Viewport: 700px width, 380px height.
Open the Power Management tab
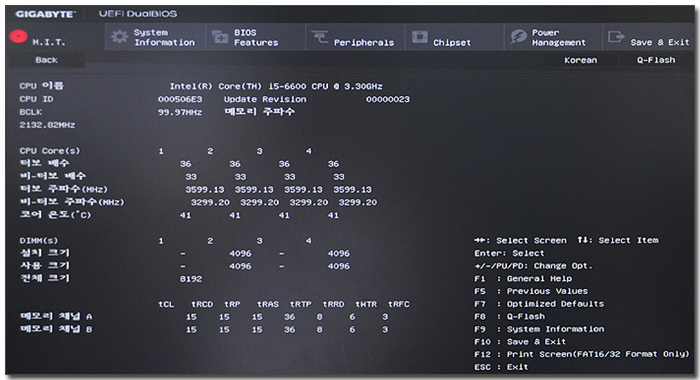(558, 38)
